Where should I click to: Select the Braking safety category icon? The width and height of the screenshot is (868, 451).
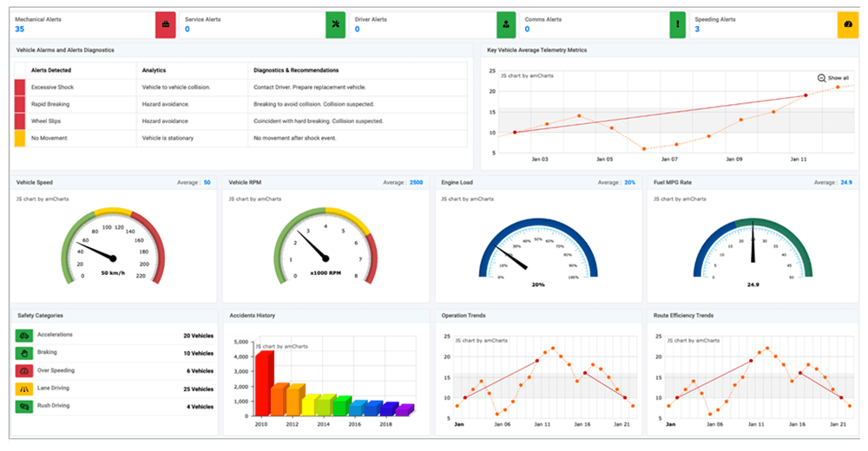[23, 353]
